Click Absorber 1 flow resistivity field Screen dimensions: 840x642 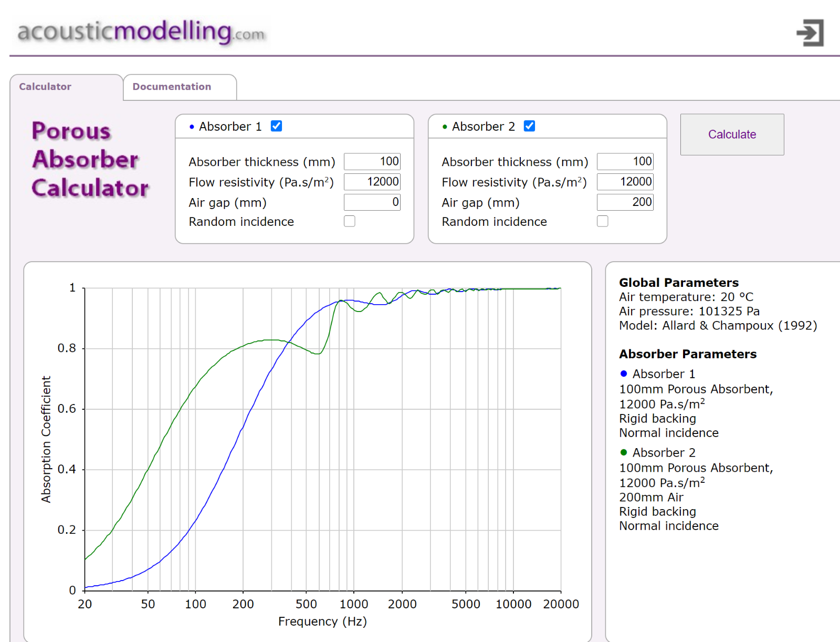click(x=372, y=182)
